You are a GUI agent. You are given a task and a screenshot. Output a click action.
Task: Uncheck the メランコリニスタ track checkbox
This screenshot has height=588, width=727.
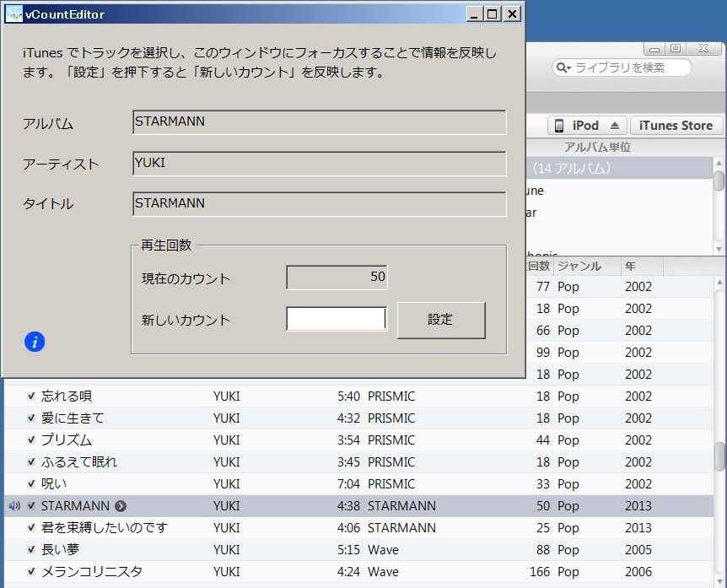click(x=30, y=572)
